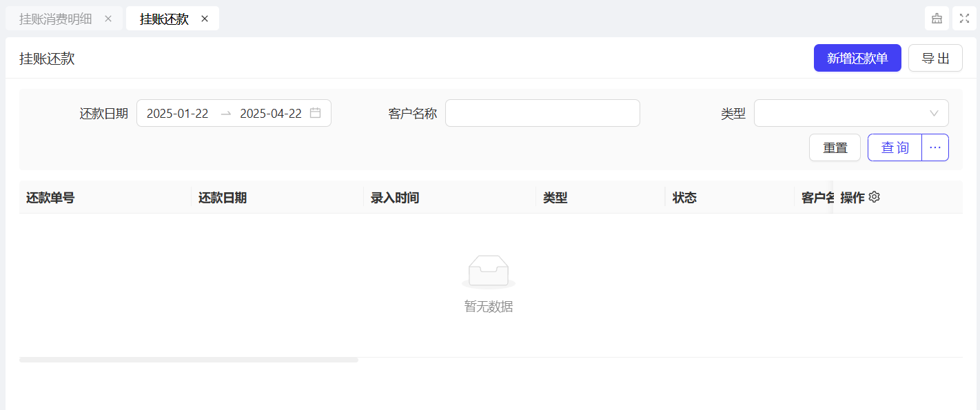
Task: Click the 新增还款单 button
Action: click(857, 58)
